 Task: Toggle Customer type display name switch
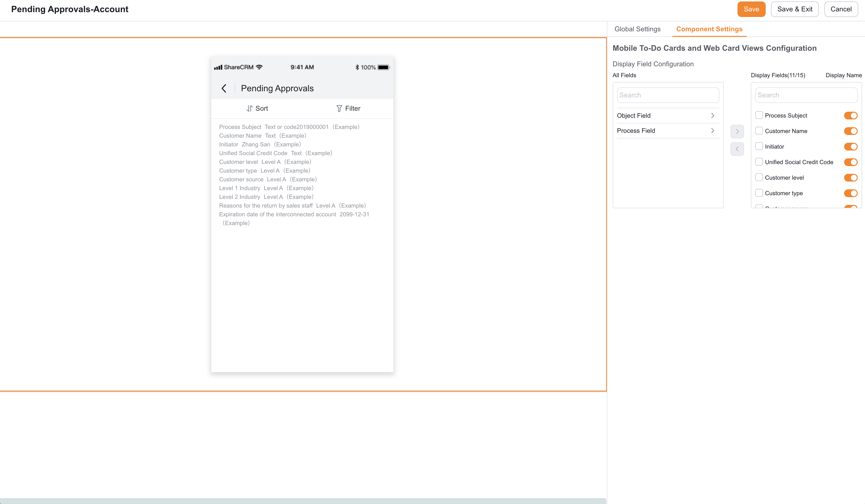coord(851,193)
